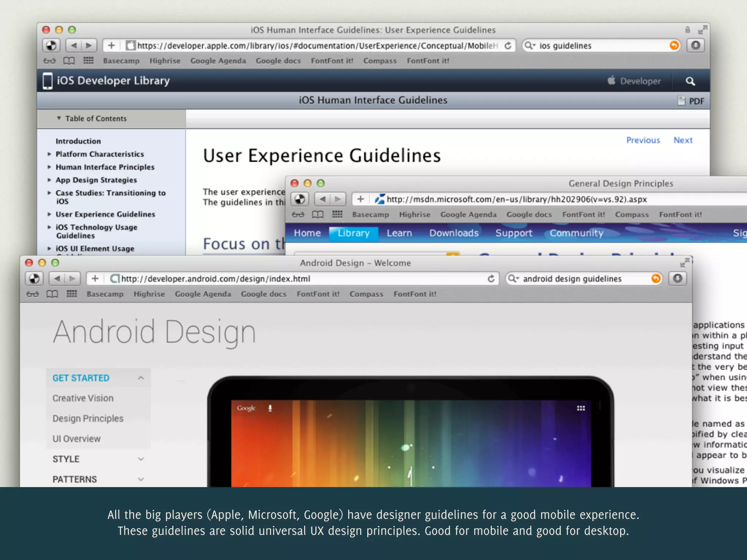Viewport: 747px width, 560px height.
Task: Click the Reading List glasses icon in Android window
Action: (32, 294)
